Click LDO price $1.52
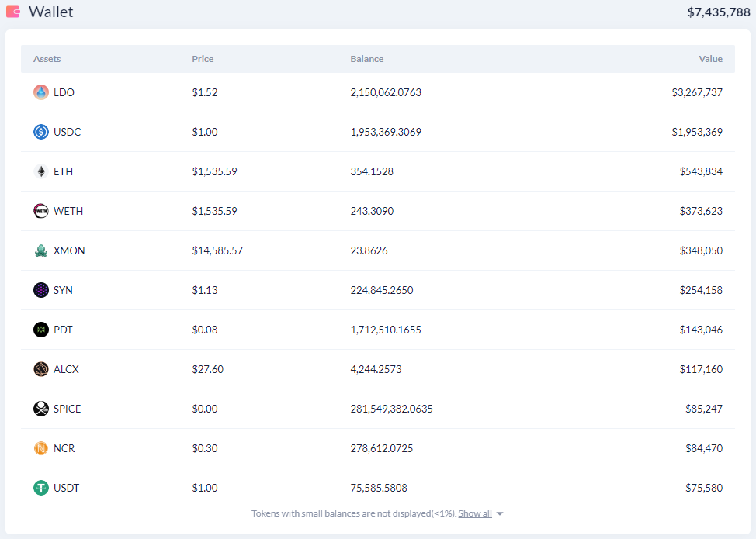This screenshot has height=539, width=756. tap(205, 92)
